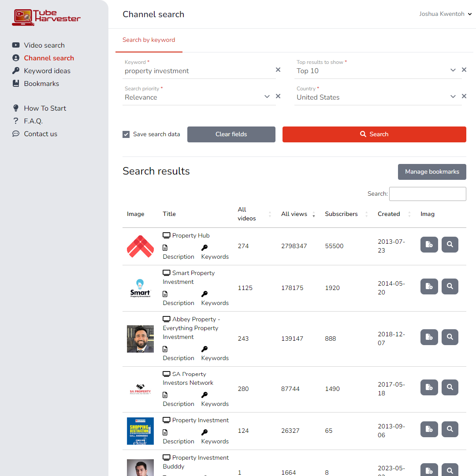Open the Joshua Kwentoh account menu

coord(445,14)
